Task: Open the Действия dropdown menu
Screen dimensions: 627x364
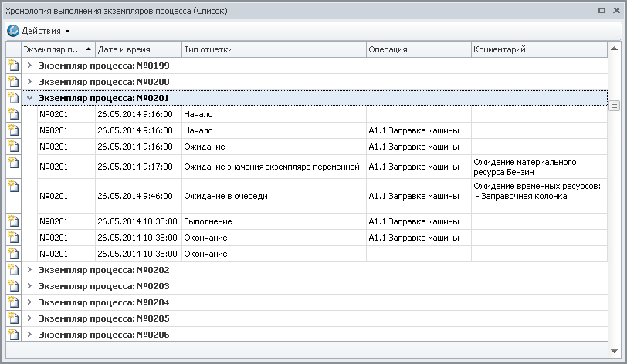Action: [x=46, y=31]
